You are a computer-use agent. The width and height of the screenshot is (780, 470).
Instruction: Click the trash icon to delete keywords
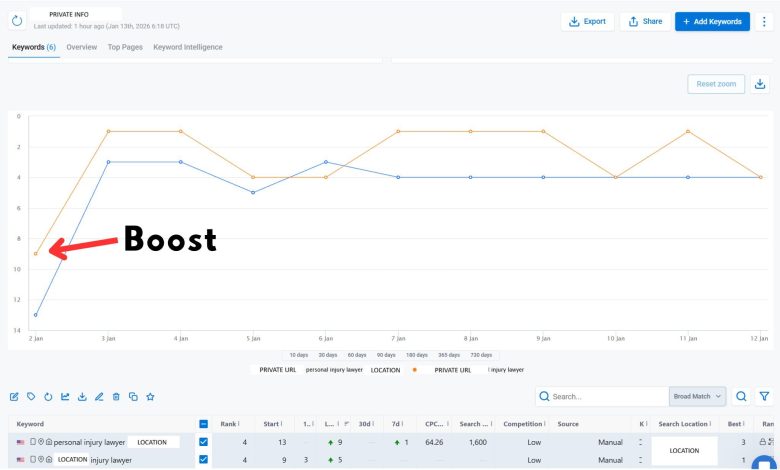[x=116, y=397]
